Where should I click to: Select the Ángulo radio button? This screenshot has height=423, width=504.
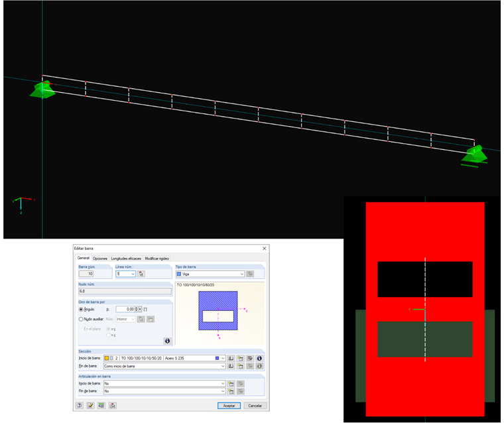click(81, 309)
